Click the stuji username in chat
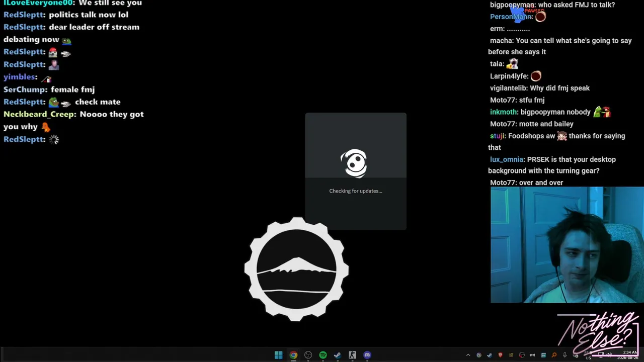644x362 pixels. point(497,136)
